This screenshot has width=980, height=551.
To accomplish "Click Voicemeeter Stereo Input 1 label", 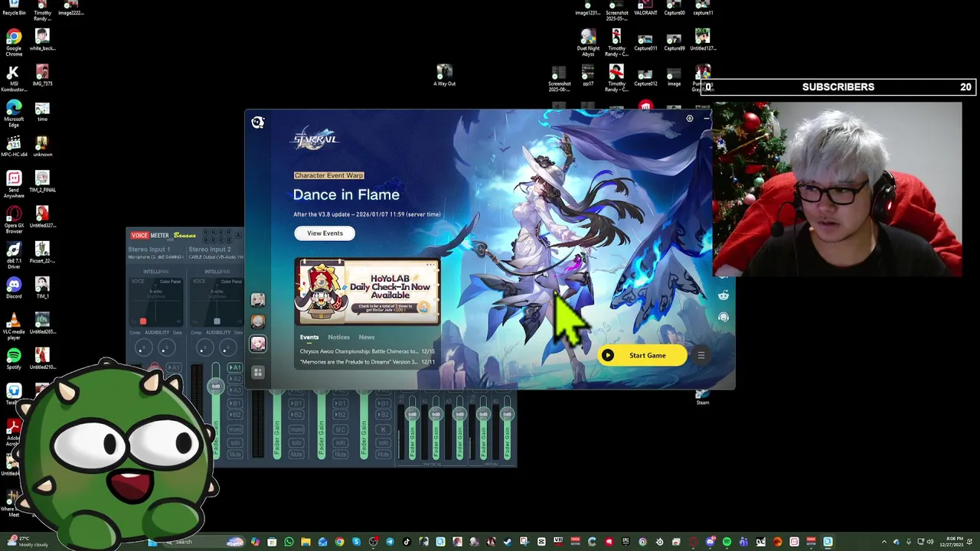I will point(149,249).
